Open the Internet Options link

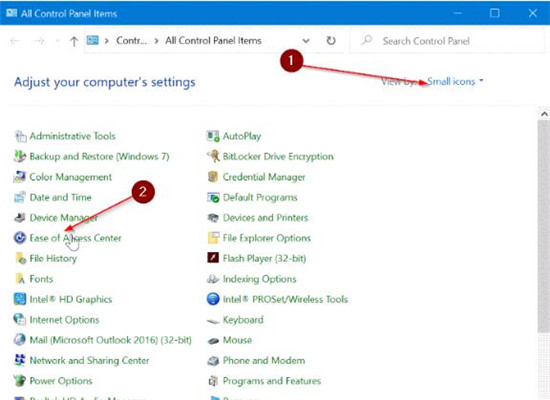(64, 320)
